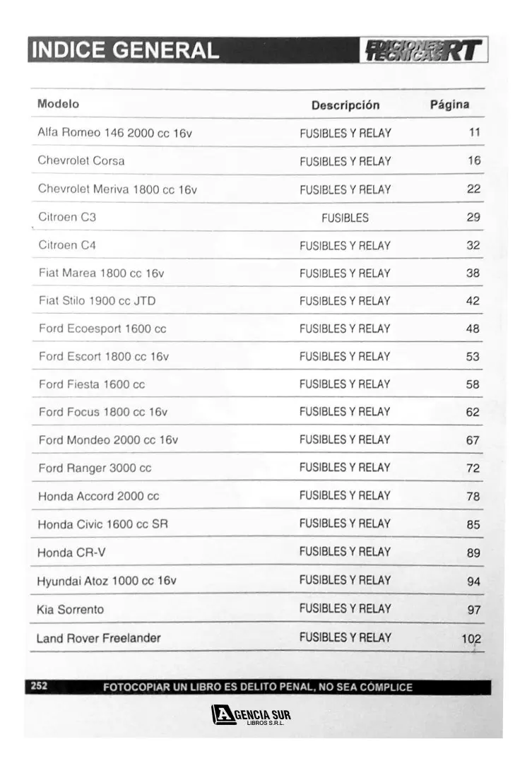This screenshot has height=773, width=532.
Task: Select Chevrolet Meriva 1800 cc 16v entry
Action: [x=117, y=189]
